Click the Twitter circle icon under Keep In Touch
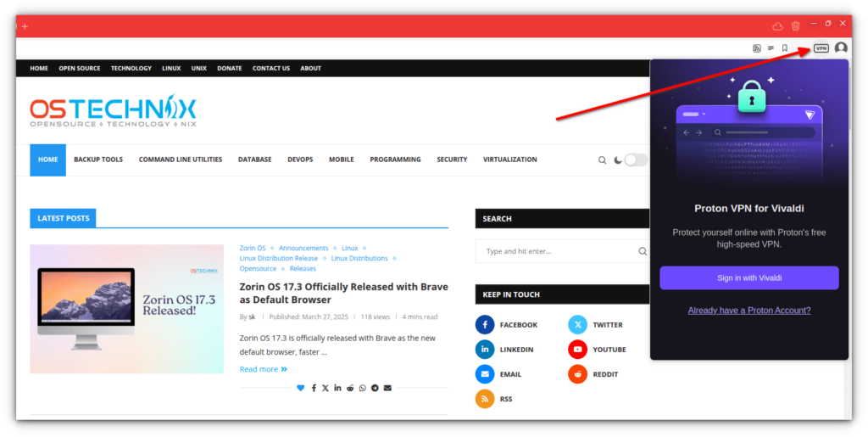The width and height of the screenshot is (868, 437). (577, 325)
